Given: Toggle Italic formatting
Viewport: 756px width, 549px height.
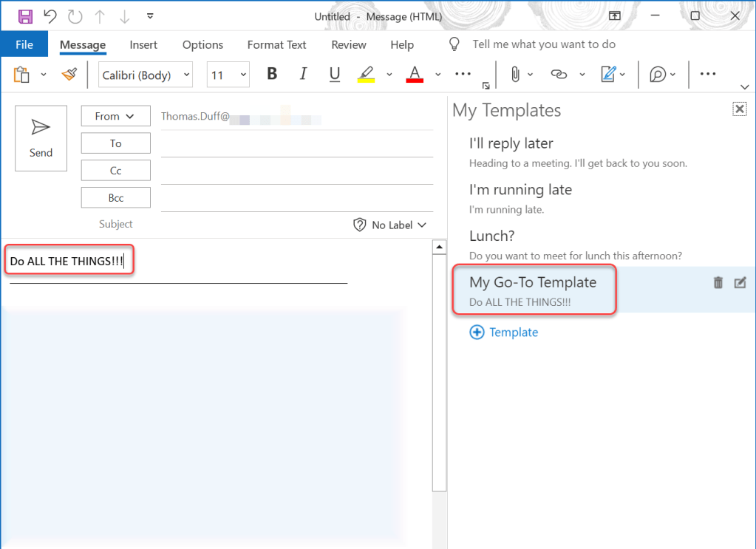Looking at the screenshot, I should coord(303,74).
